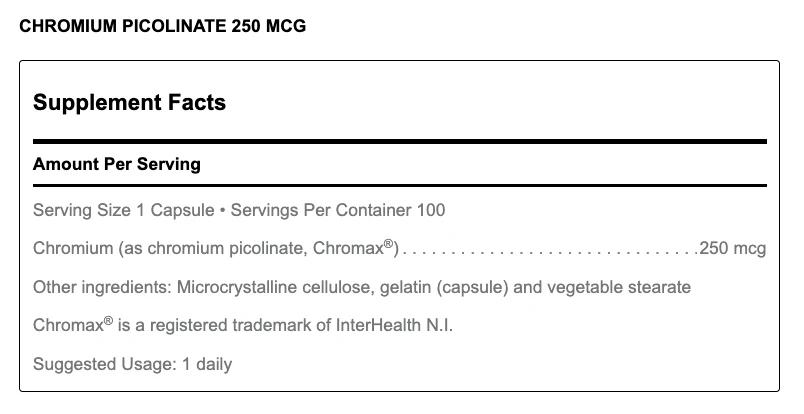The width and height of the screenshot is (804, 414).
Task: Click Microcrystalline cellulose text
Action: click(273, 287)
